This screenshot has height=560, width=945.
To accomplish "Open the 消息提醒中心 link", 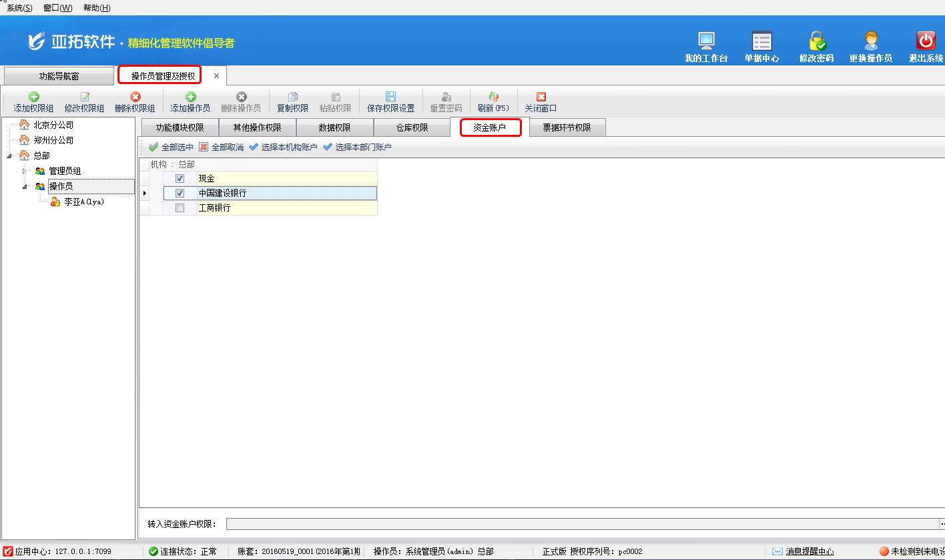I will coord(810,551).
